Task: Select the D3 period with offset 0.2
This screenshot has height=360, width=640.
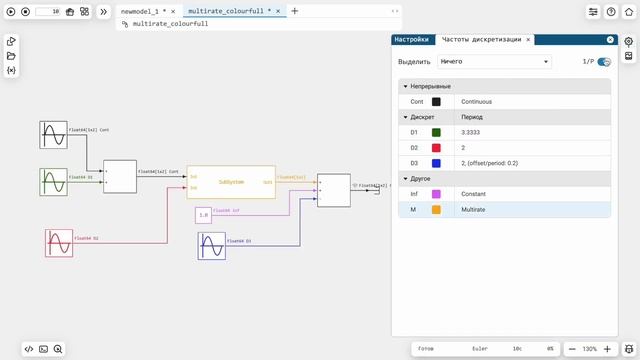Action: pos(489,163)
